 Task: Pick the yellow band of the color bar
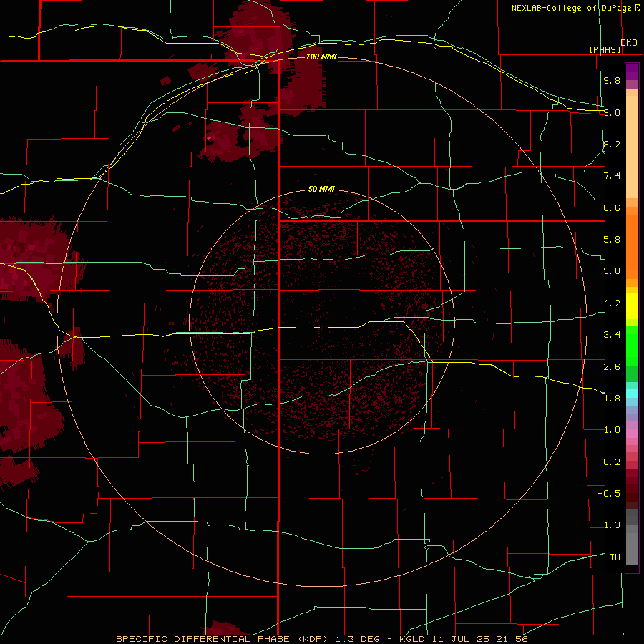tap(632, 306)
